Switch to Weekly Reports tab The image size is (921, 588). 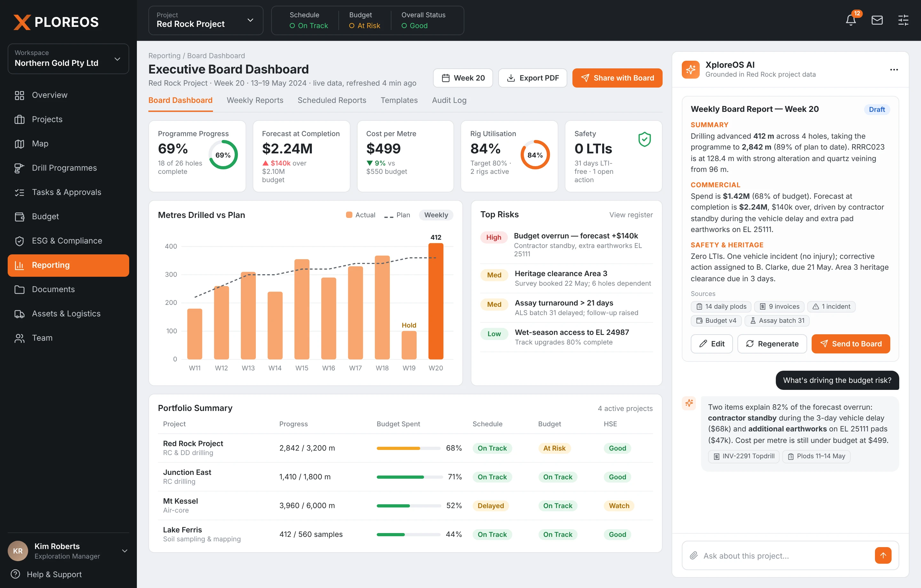click(x=255, y=100)
